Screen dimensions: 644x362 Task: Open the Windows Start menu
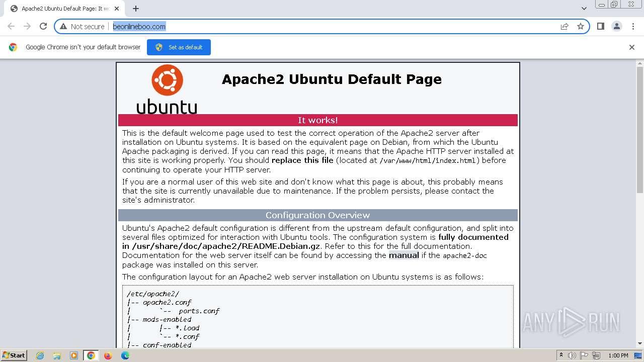tap(14, 355)
